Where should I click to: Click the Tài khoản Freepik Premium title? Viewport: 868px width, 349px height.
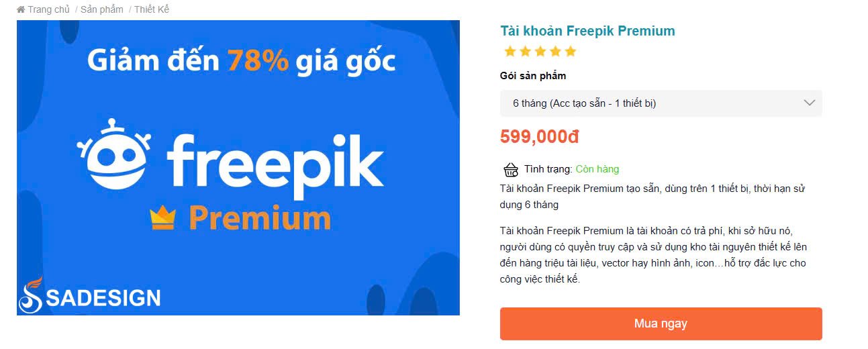(587, 31)
